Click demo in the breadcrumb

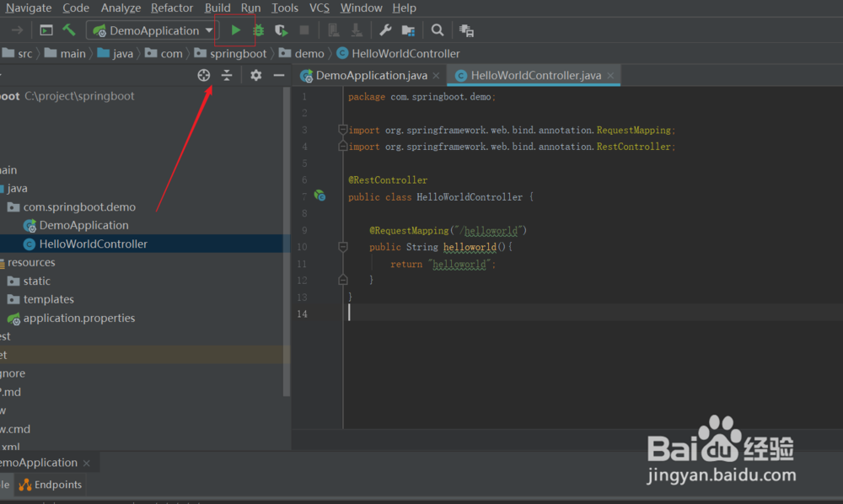pos(302,54)
